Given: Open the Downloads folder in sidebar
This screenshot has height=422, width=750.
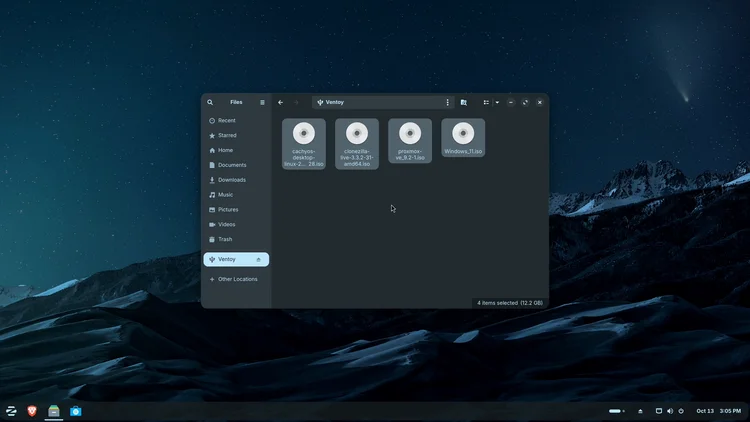Looking at the screenshot, I should click(x=236, y=180).
